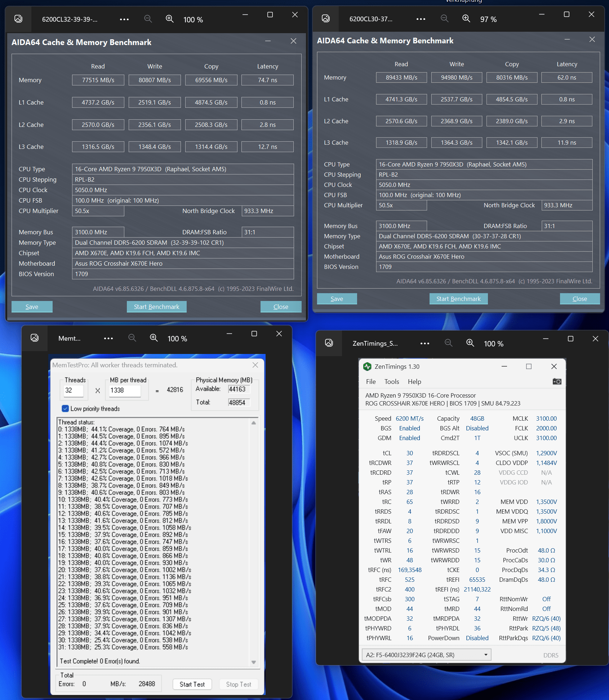609x700 pixels.
Task: Click the Available physical memory field 44163
Action: (239, 389)
